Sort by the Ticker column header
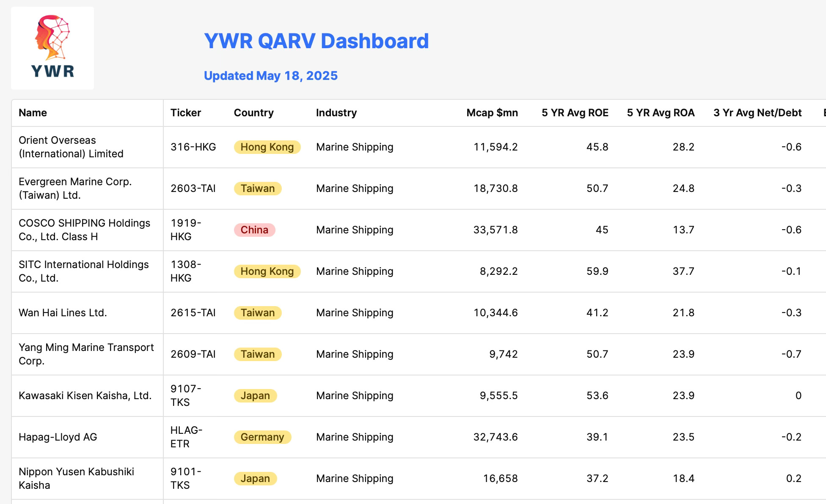The height and width of the screenshot is (504, 826). point(186,113)
